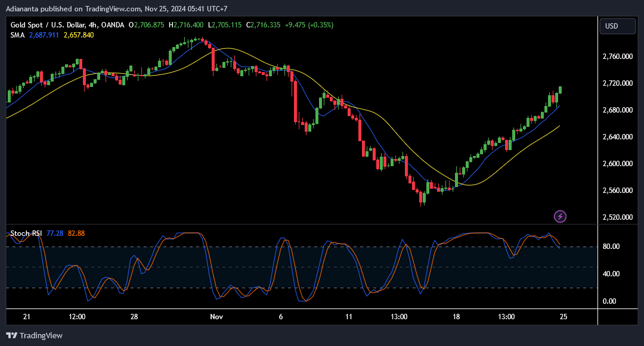This screenshot has height=346, width=644.
Task: Click the 21 date on time axis
Action: [x=27, y=316]
